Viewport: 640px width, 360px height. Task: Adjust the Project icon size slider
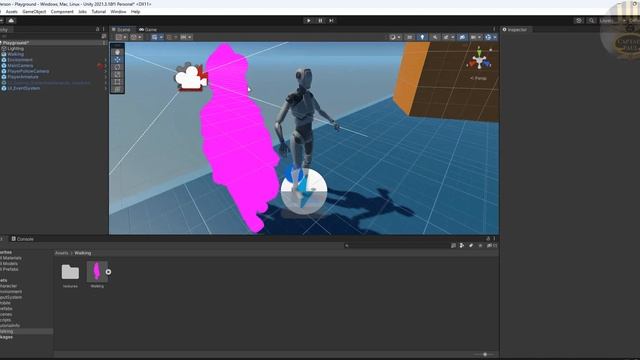485,355
